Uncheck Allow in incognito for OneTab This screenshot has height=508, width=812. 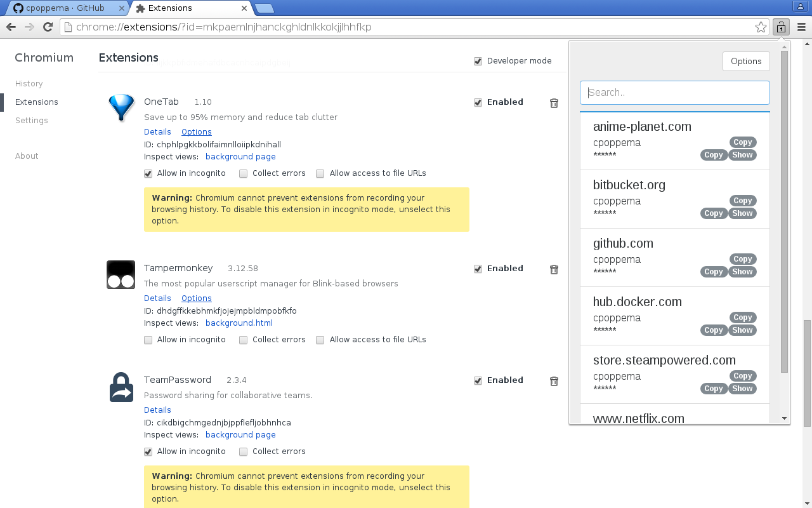pos(148,173)
